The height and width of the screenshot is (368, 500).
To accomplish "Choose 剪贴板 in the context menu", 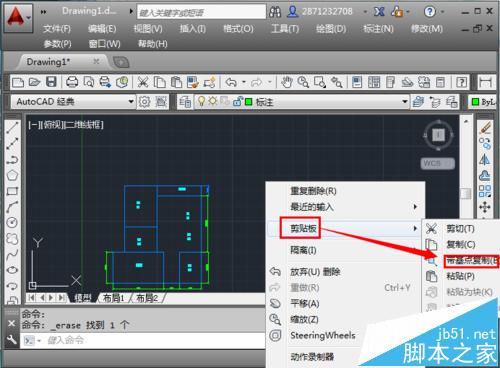I will [x=345, y=228].
